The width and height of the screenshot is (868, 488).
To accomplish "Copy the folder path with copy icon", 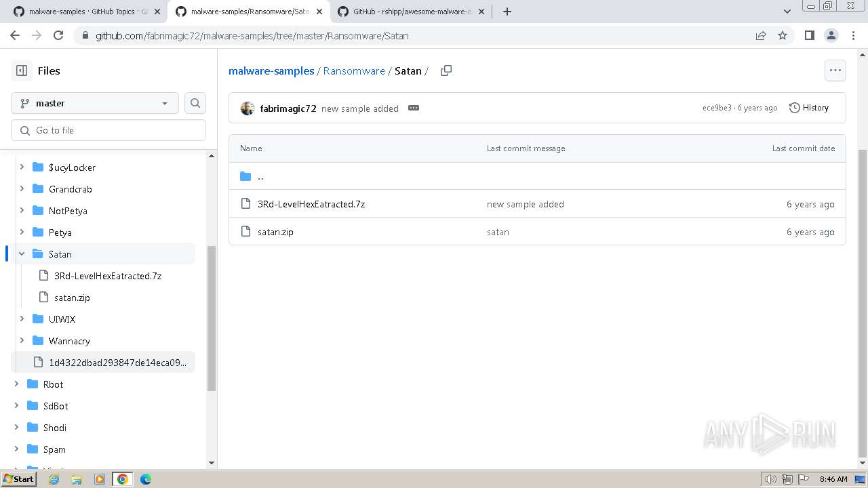I will pyautogui.click(x=446, y=70).
